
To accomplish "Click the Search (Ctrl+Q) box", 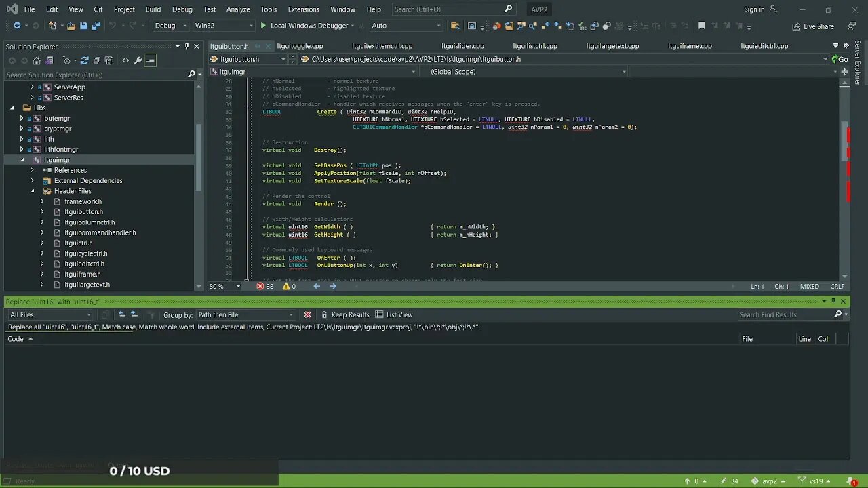I will (453, 9).
